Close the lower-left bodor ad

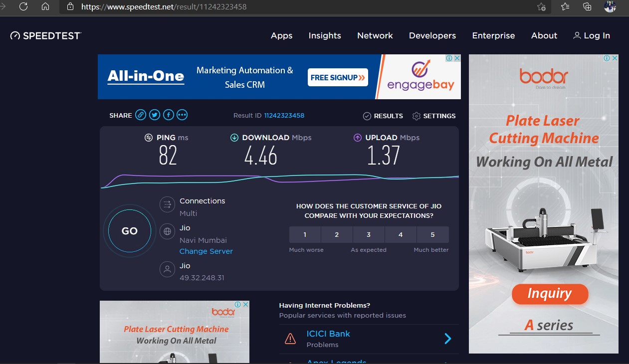point(245,305)
